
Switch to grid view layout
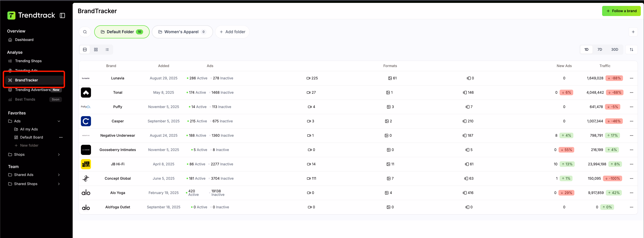96,49
